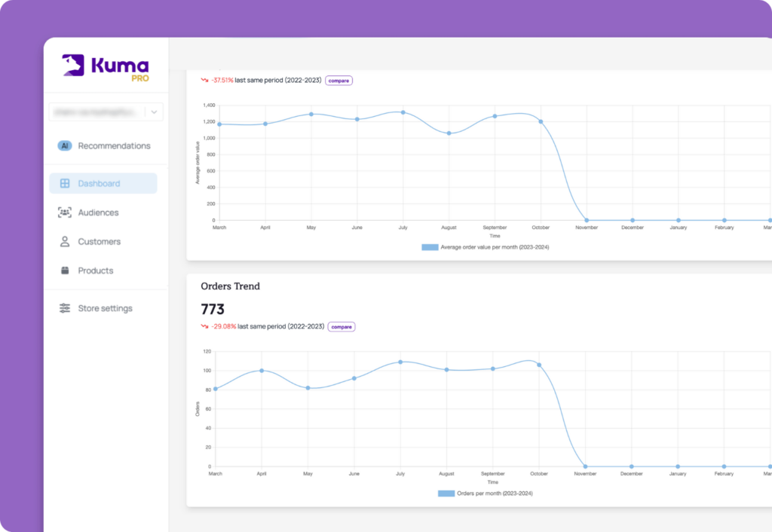Navigate to the Audiences section
The height and width of the screenshot is (532, 772).
(98, 212)
